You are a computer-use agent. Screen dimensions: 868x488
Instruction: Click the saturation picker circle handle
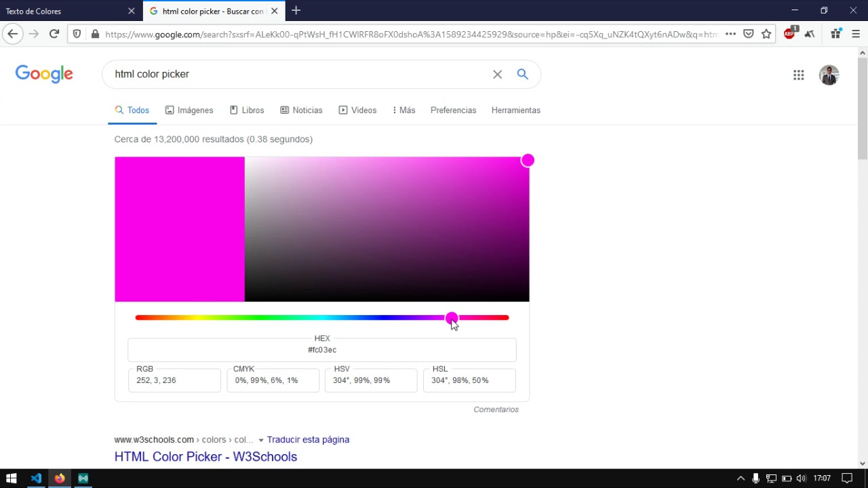click(528, 160)
